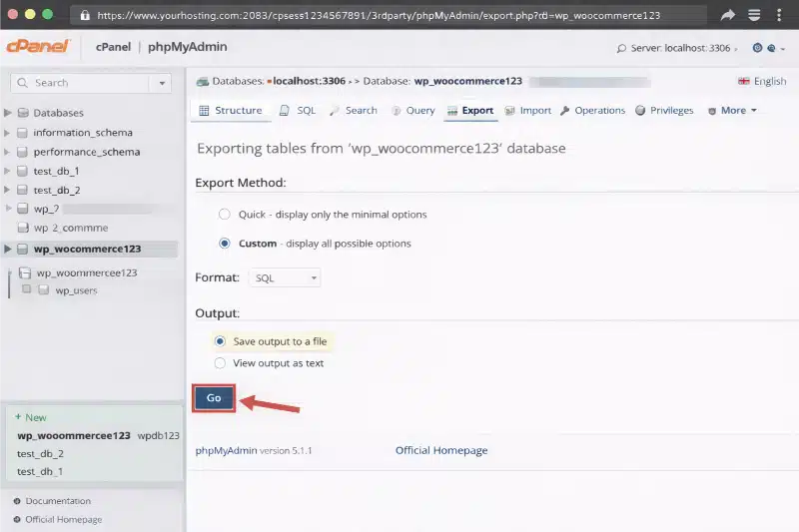Viewport: 799px width, 532px height.
Task: Select Quick export method radio
Action: coord(224,215)
